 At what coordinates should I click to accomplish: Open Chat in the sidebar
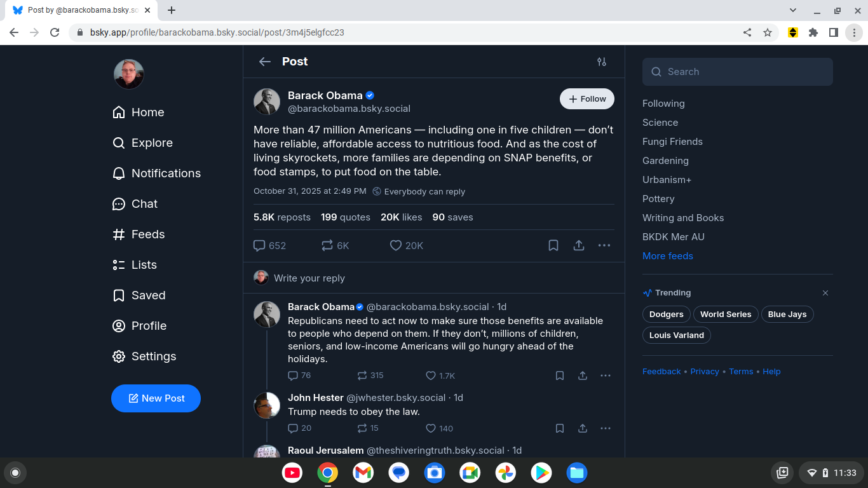point(135,204)
